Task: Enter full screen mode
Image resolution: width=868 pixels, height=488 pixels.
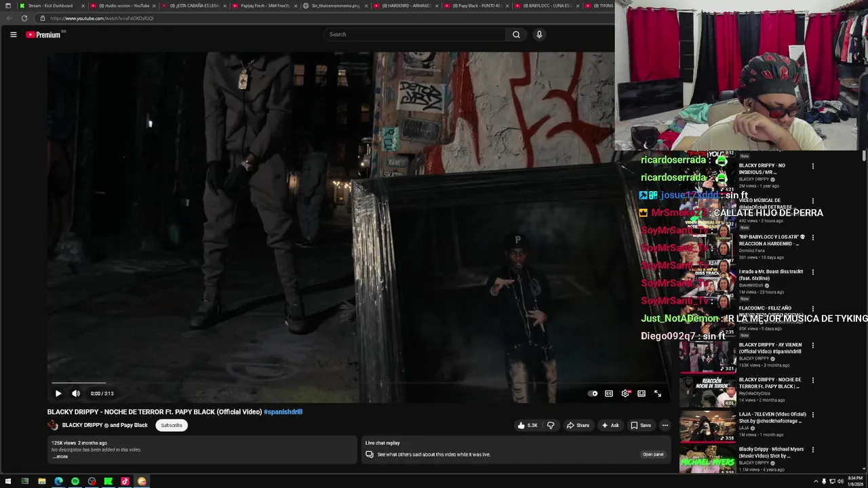Action: click(658, 393)
